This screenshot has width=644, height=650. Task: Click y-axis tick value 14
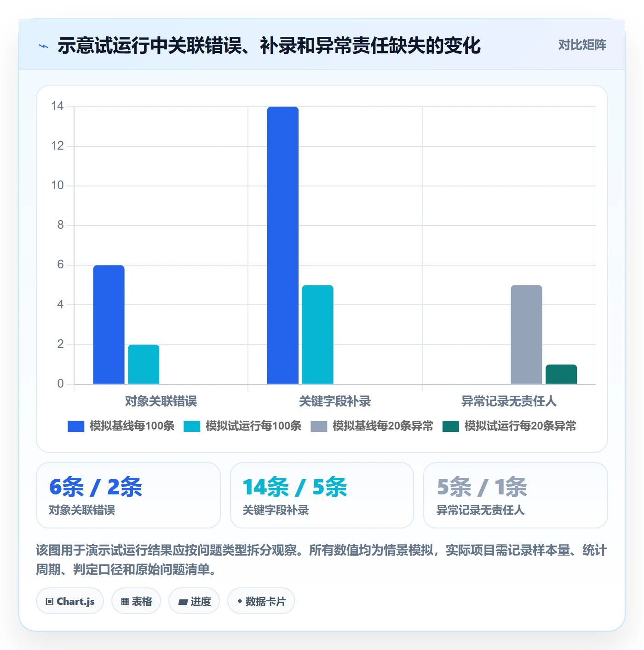point(57,106)
